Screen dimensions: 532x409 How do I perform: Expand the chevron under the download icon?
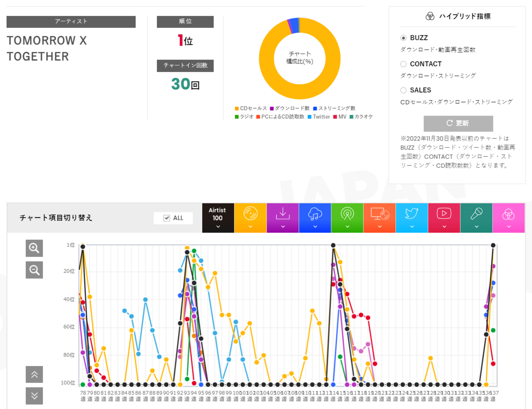tap(283, 227)
